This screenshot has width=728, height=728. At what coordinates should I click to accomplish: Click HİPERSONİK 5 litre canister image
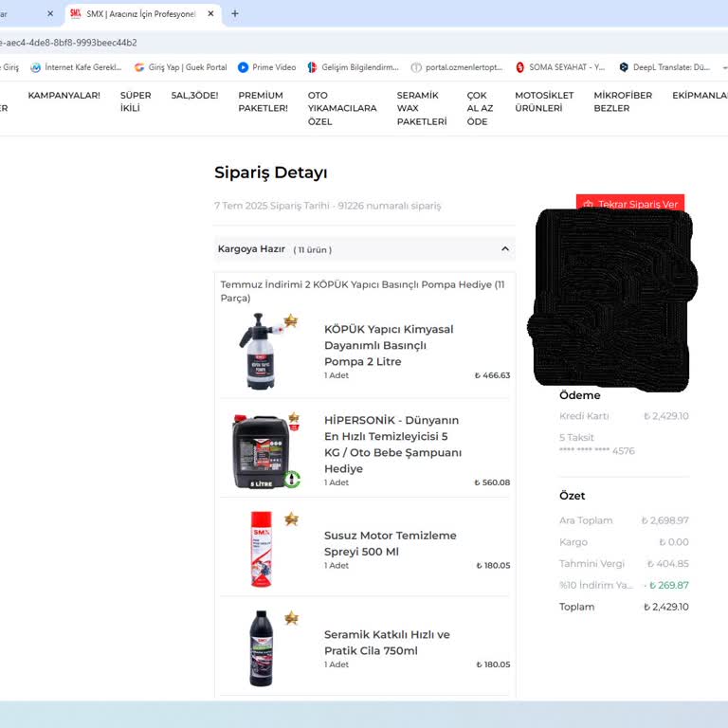(x=263, y=451)
